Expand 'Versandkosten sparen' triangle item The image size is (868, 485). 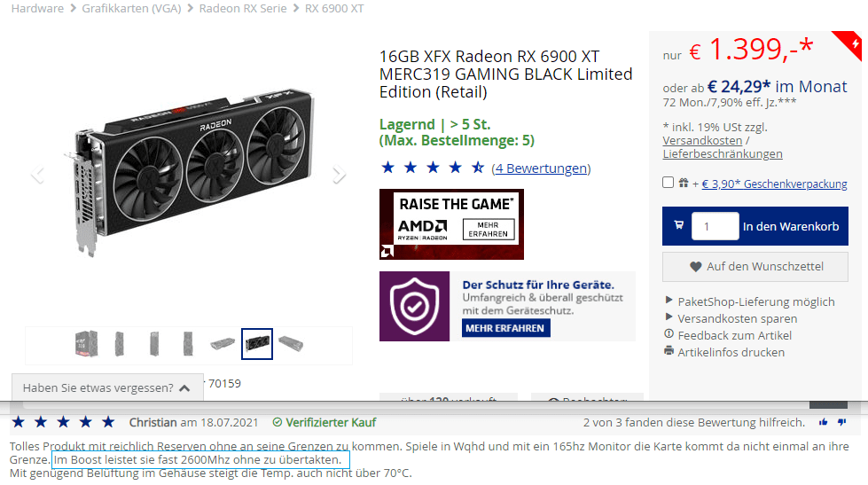point(669,317)
